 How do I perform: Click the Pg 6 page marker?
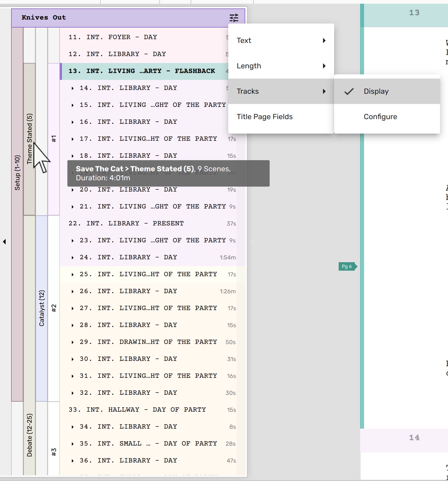[x=347, y=266]
